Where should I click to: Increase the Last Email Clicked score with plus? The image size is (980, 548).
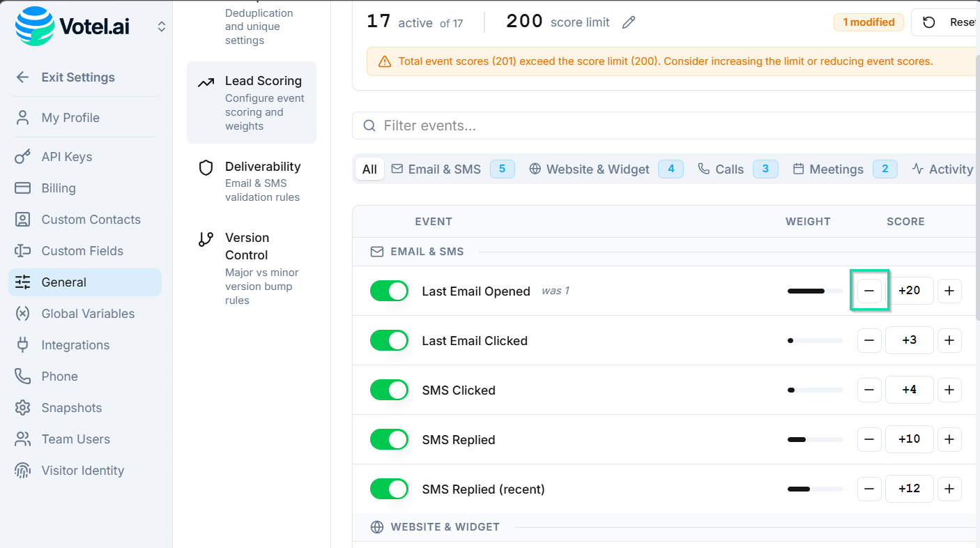pos(949,340)
